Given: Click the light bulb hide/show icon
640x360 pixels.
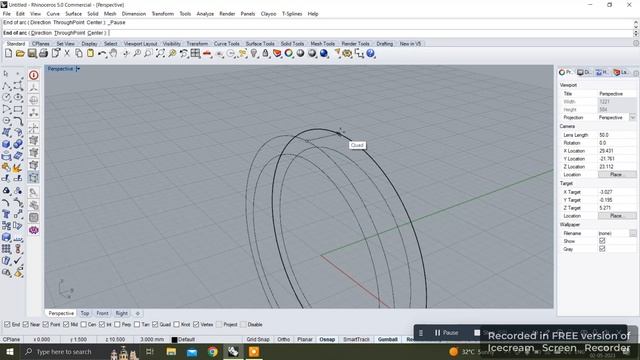Looking at the screenshot, I should (254, 53).
